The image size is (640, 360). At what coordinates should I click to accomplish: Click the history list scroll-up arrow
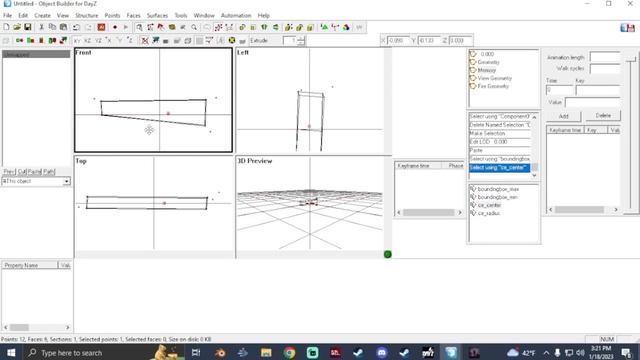534,117
